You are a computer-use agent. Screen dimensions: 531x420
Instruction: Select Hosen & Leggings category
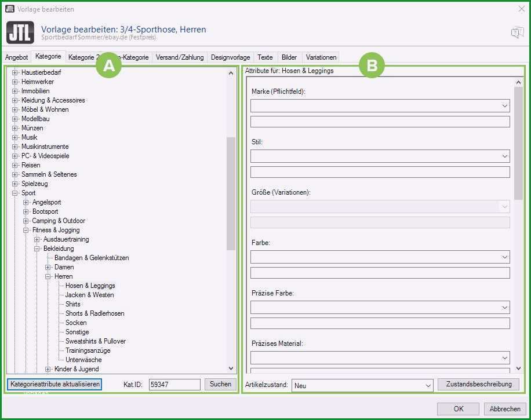(90, 286)
